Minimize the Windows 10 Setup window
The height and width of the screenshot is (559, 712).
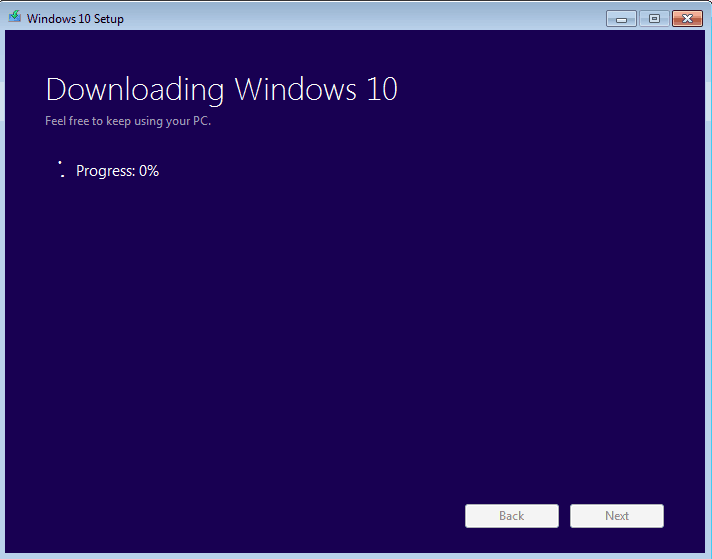point(621,18)
